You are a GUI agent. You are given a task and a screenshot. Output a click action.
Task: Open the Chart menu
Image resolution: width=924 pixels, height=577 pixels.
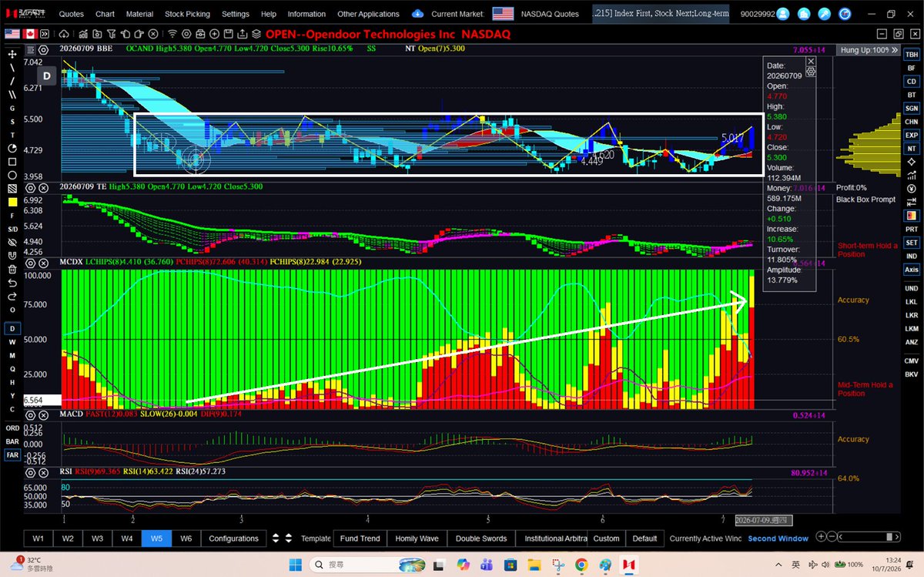click(105, 14)
